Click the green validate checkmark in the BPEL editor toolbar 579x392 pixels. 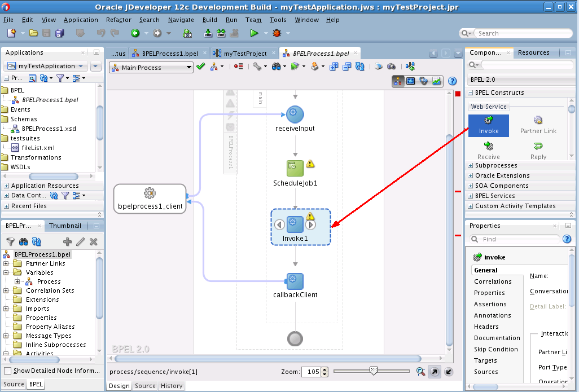tap(200, 67)
